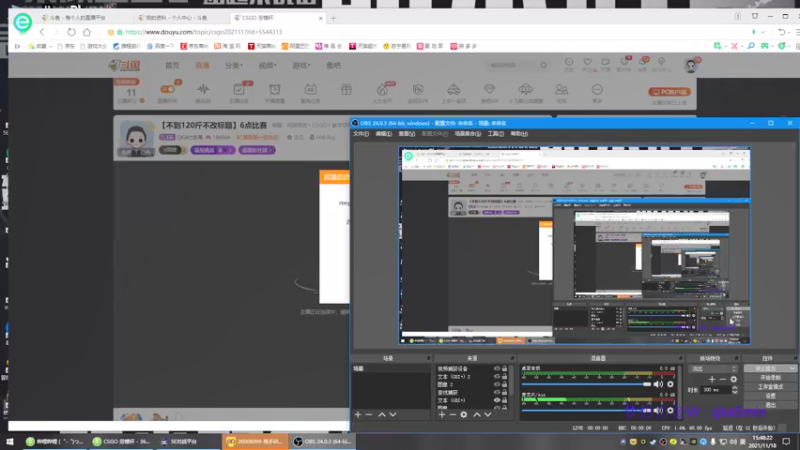
Task: Move source up in the Sources panel
Action: point(477,415)
